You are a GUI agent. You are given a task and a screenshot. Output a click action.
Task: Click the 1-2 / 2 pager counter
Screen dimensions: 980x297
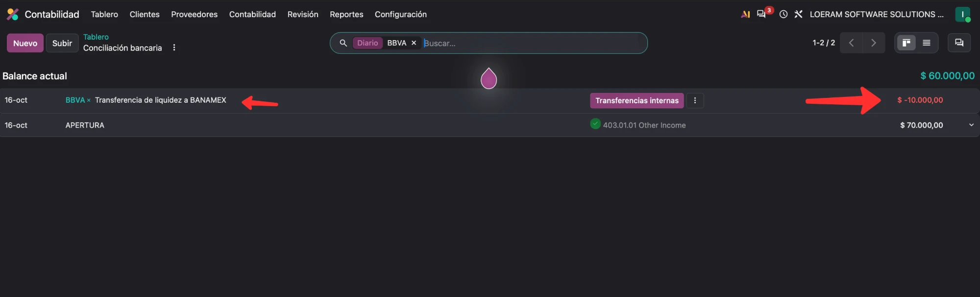point(824,43)
